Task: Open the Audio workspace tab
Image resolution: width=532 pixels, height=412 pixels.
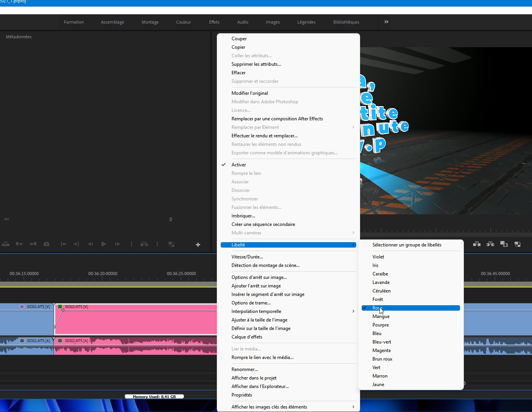Action: (x=243, y=22)
